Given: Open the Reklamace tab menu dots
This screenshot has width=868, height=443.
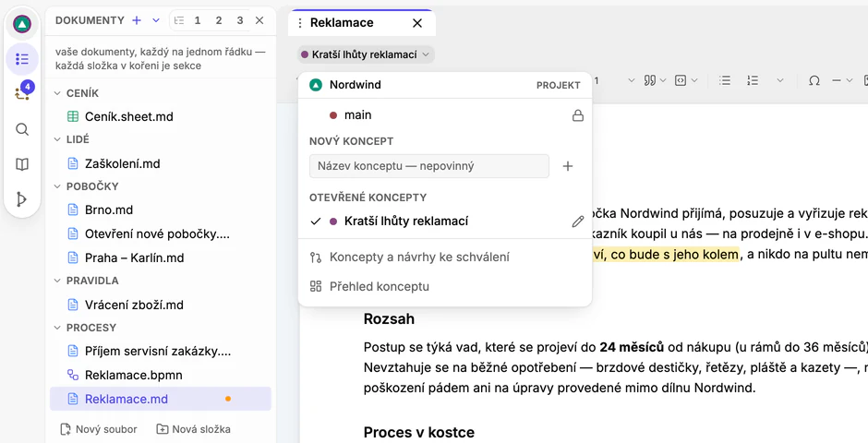Looking at the screenshot, I should pyautogui.click(x=300, y=23).
